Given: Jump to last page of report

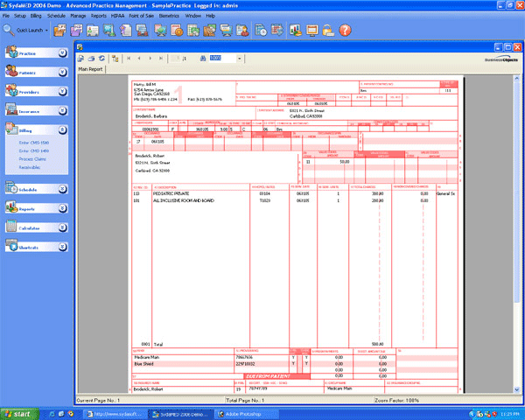Looking at the screenshot, I should (163, 58).
